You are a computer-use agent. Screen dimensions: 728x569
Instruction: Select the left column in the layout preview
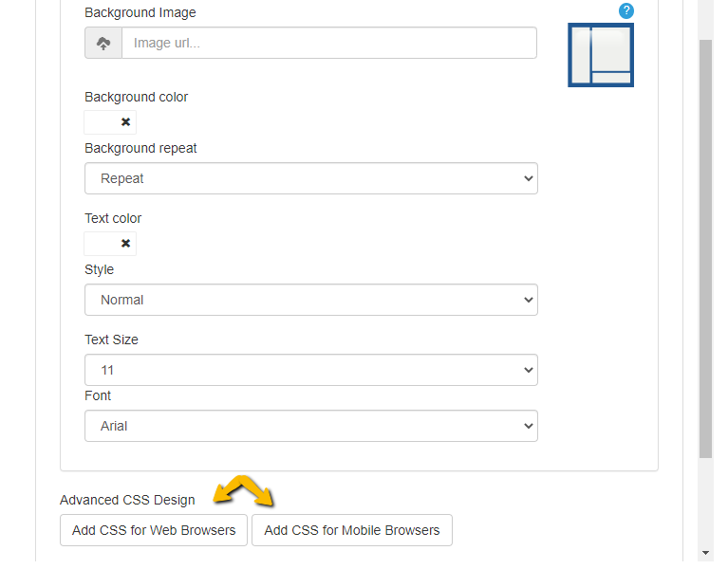coord(581,55)
